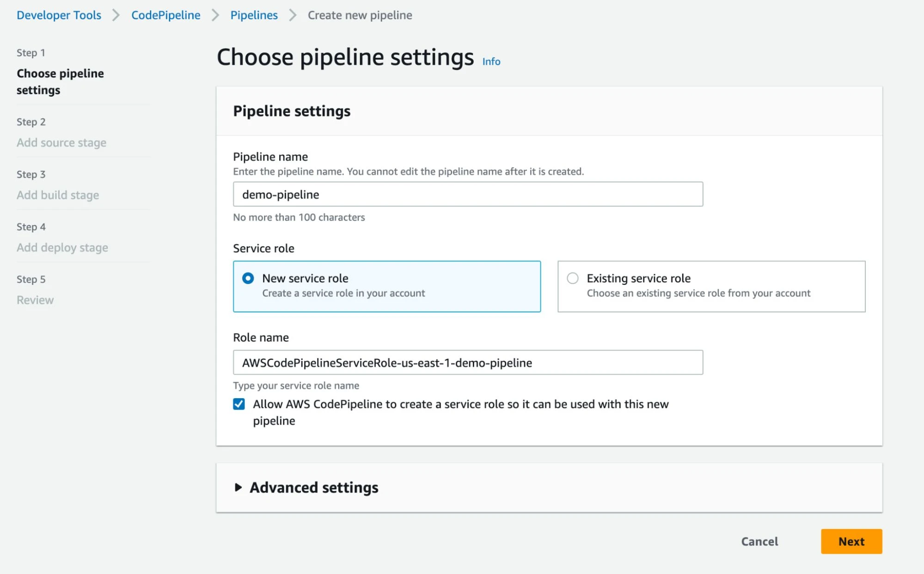
Task: Click the Create new pipeline breadcrumb item
Action: click(359, 15)
